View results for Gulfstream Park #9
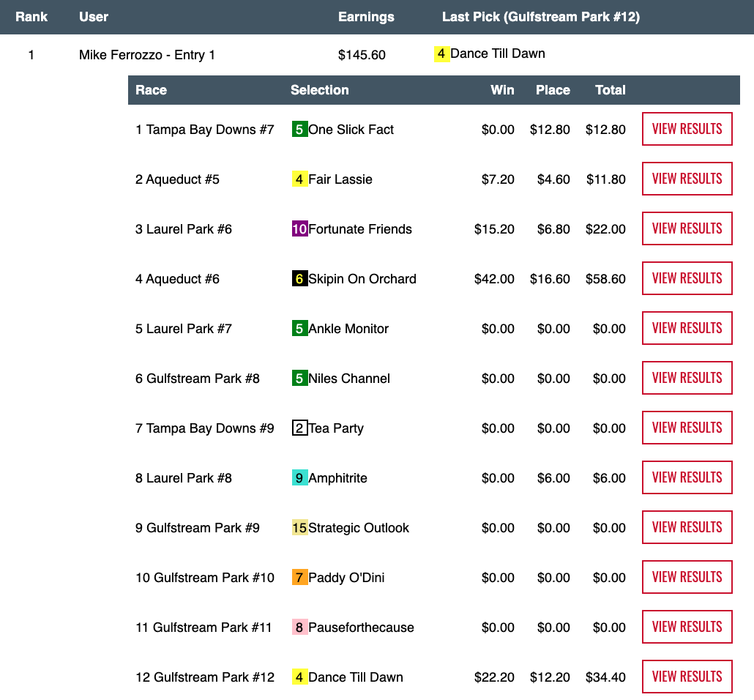The image size is (754, 700). tap(687, 527)
